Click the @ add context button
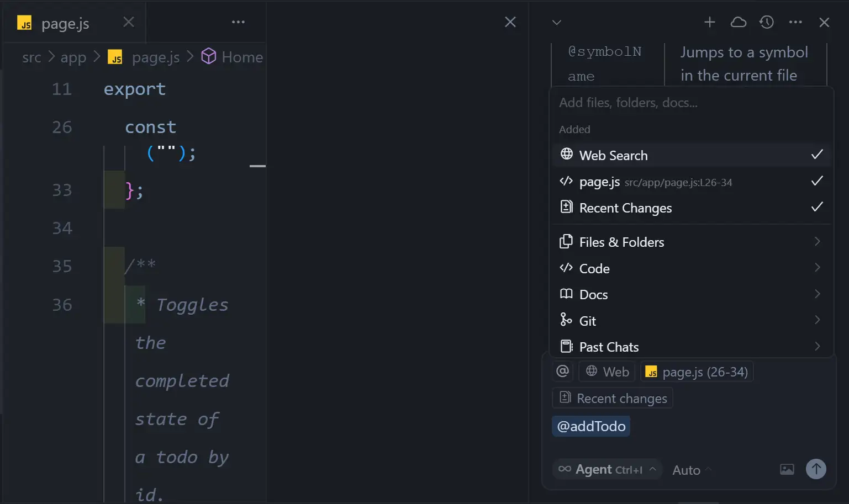This screenshot has width=849, height=504. [x=562, y=372]
